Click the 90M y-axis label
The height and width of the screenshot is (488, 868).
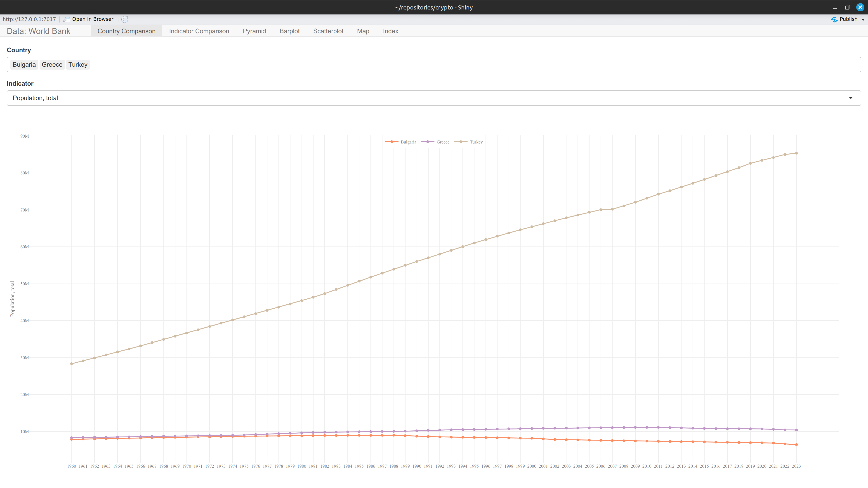tap(25, 136)
